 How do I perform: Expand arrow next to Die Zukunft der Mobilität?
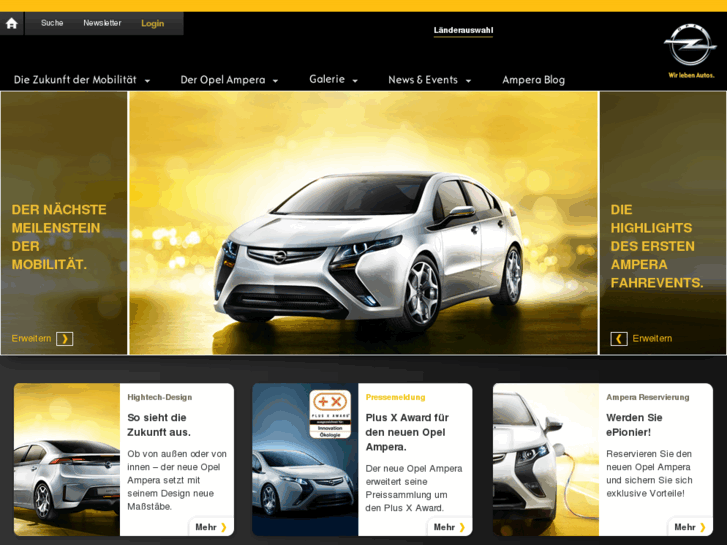coord(147,81)
